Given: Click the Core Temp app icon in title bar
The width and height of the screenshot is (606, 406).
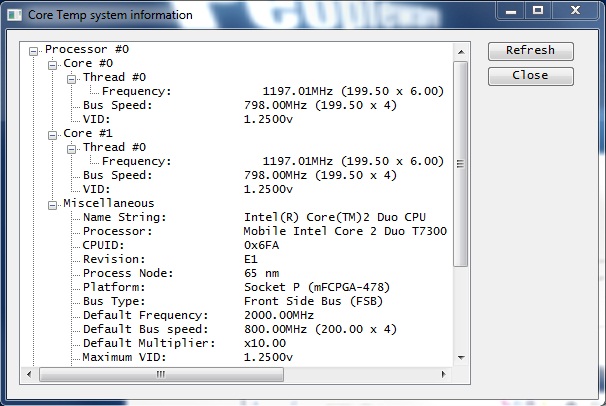Looking at the screenshot, I should coord(14,13).
